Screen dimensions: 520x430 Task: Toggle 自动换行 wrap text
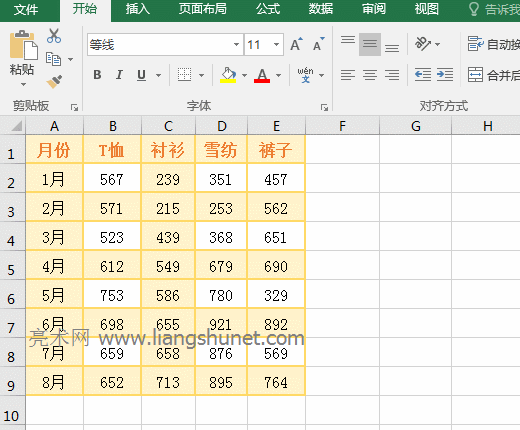point(493,44)
